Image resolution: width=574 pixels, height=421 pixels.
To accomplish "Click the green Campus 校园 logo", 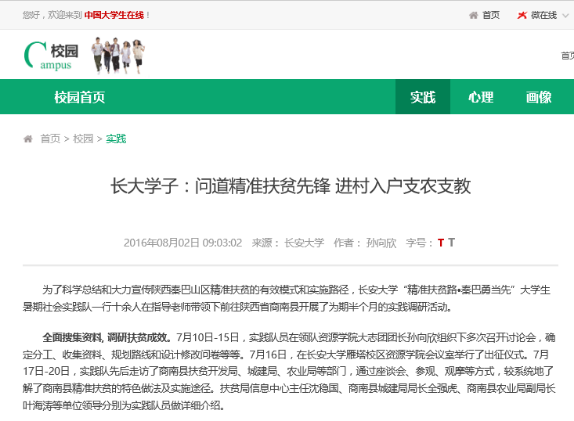I will point(51,55).
